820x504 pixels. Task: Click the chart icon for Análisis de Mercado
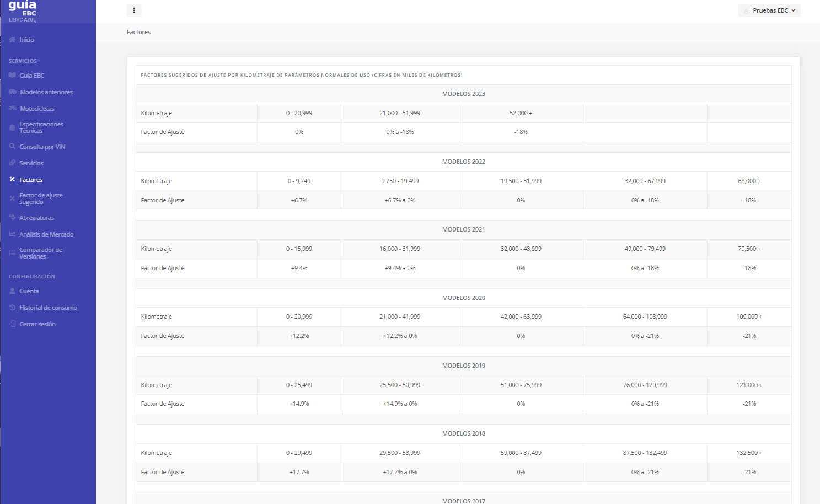pyautogui.click(x=12, y=234)
